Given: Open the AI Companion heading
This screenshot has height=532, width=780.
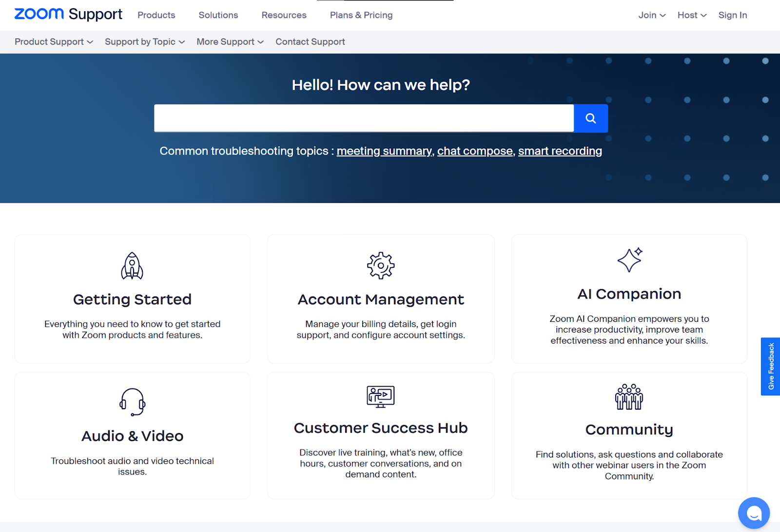Looking at the screenshot, I should point(629,294).
